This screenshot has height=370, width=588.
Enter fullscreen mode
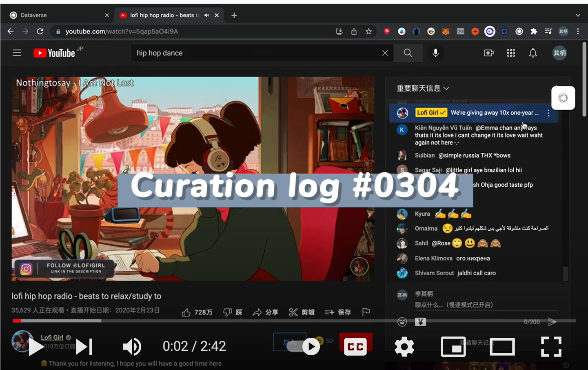[551, 347]
